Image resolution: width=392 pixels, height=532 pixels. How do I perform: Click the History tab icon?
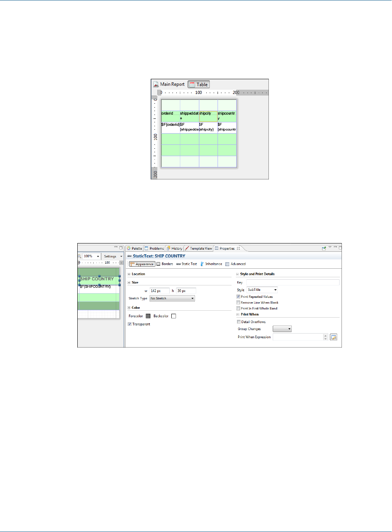pos(169,249)
